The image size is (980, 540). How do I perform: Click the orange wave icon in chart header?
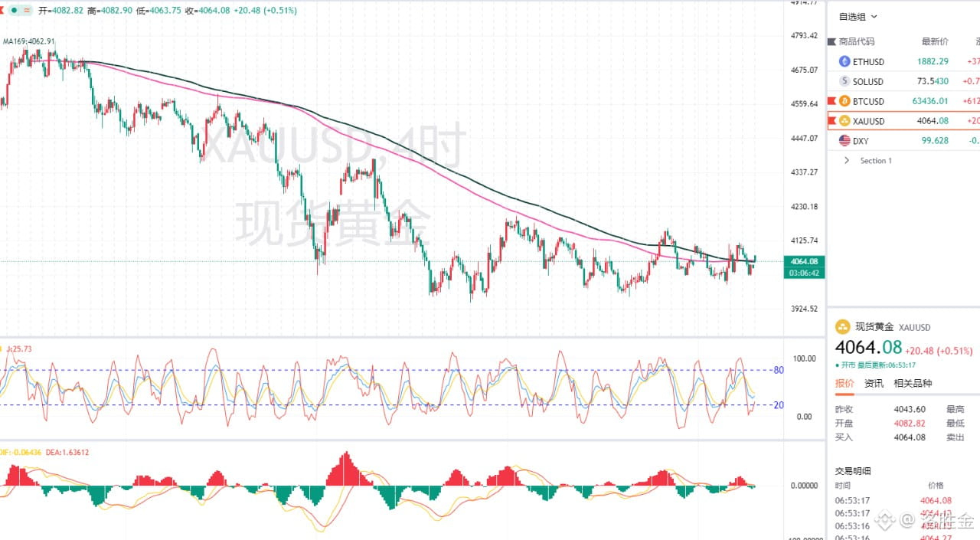(28, 11)
